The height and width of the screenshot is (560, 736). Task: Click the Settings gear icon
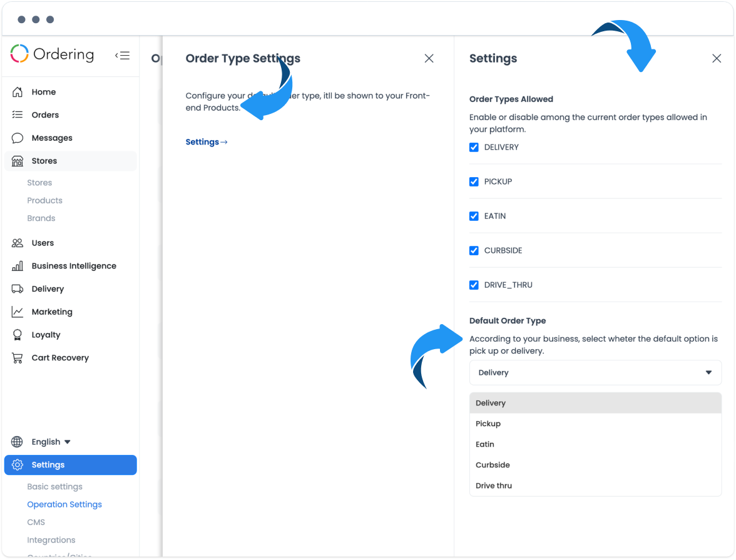[x=18, y=465]
